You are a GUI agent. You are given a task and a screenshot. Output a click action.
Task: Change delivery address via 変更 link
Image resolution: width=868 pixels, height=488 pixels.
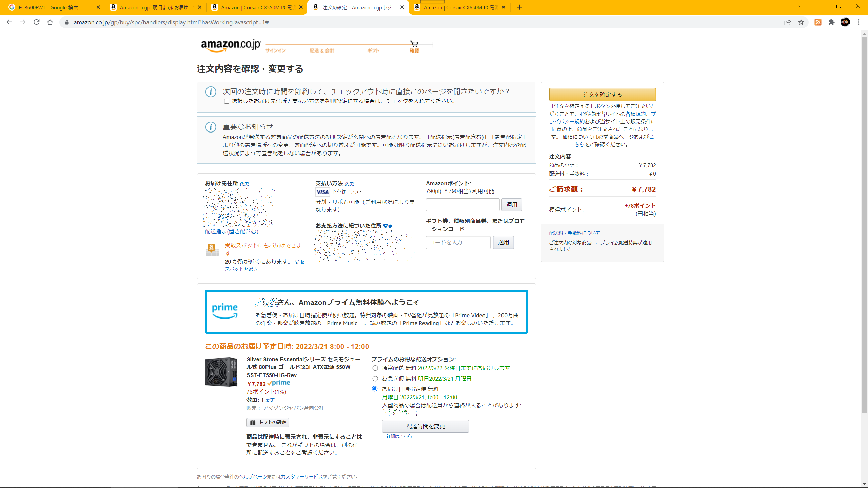coord(244,184)
